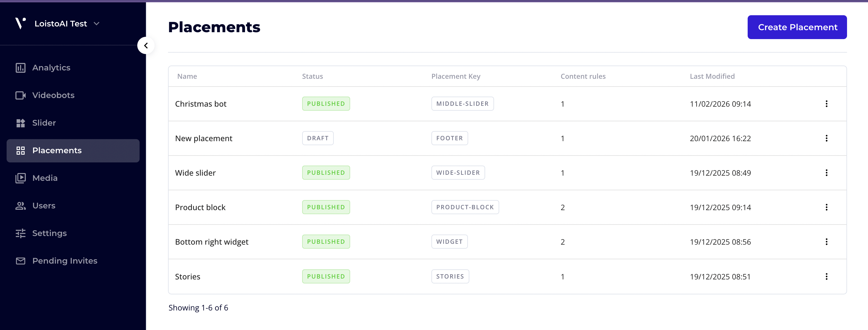Click the Media library icon
Viewport: 868px width, 330px height.
tap(21, 178)
